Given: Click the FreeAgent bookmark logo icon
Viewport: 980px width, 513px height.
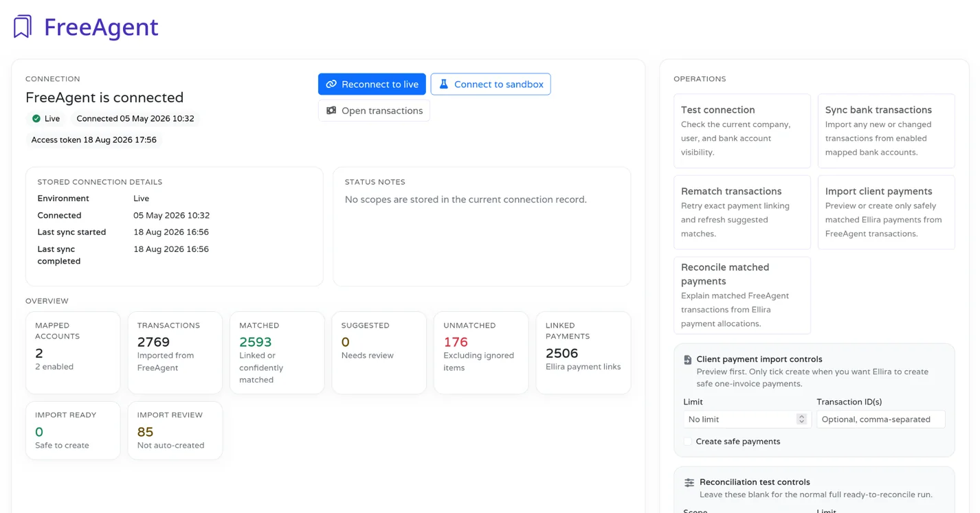Looking at the screenshot, I should 23,27.
